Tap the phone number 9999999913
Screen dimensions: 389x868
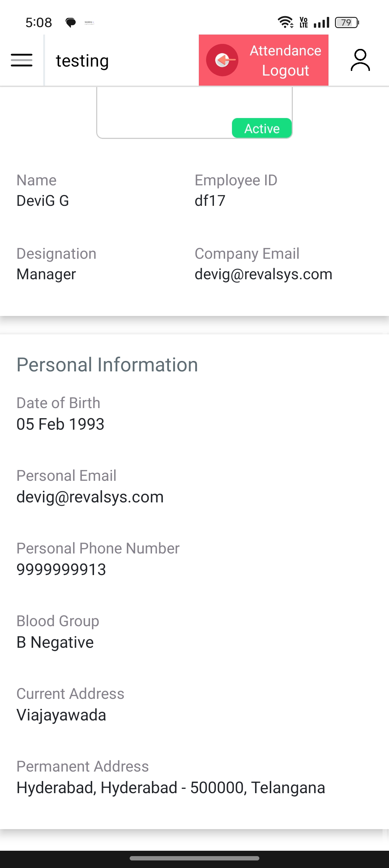(x=61, y=570)
